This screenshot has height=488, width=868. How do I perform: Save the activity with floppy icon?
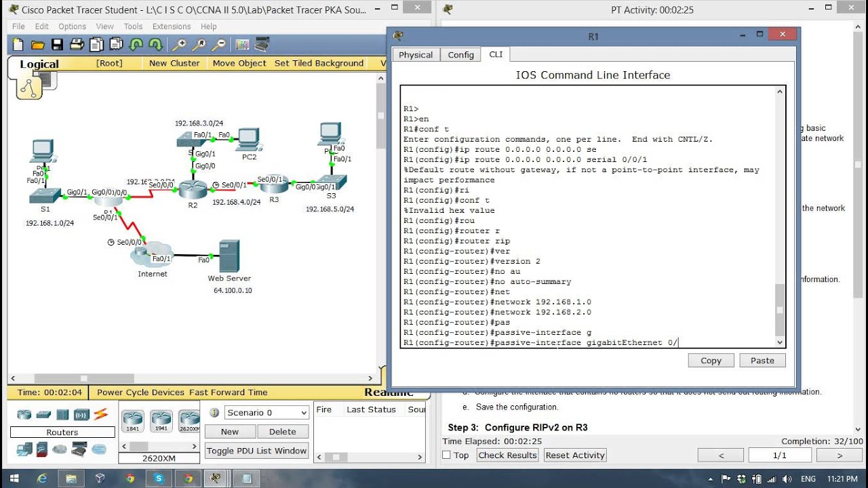57,45
